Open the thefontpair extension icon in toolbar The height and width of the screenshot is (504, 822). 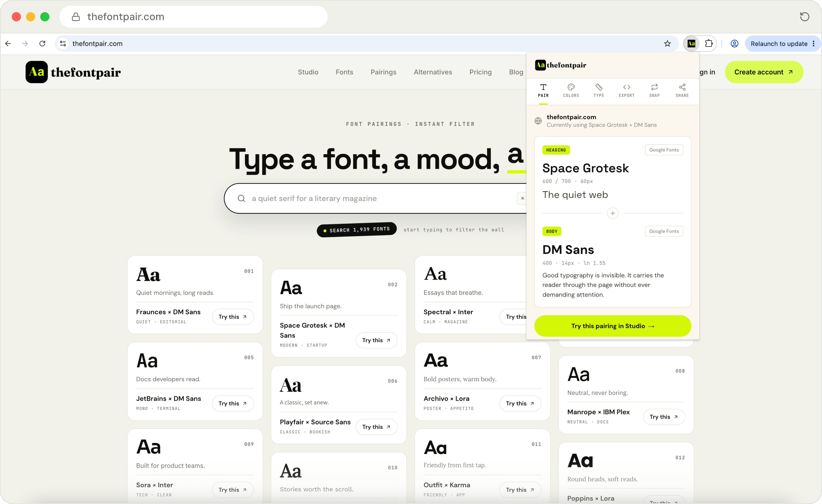[691, 44]
